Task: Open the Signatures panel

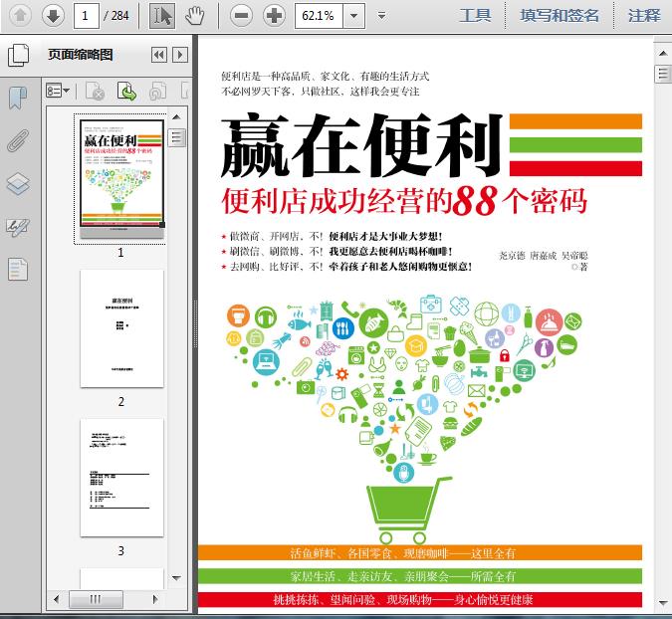Action: point(18,227)
